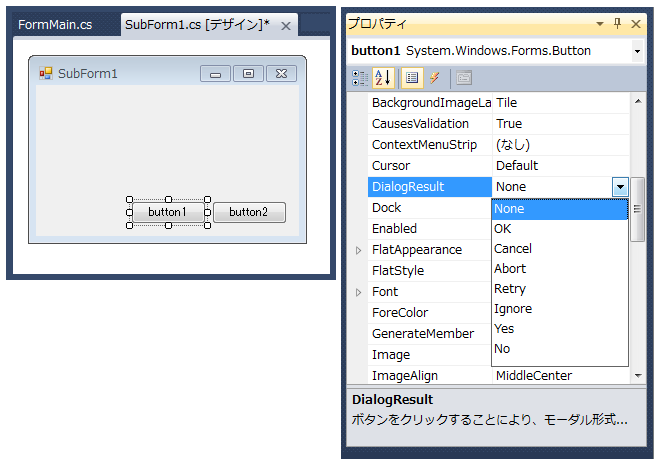The height and width of the screenshot is (468, 661).
Task: Select the ContextMenuStrip property row
Action: click(498, 145)
